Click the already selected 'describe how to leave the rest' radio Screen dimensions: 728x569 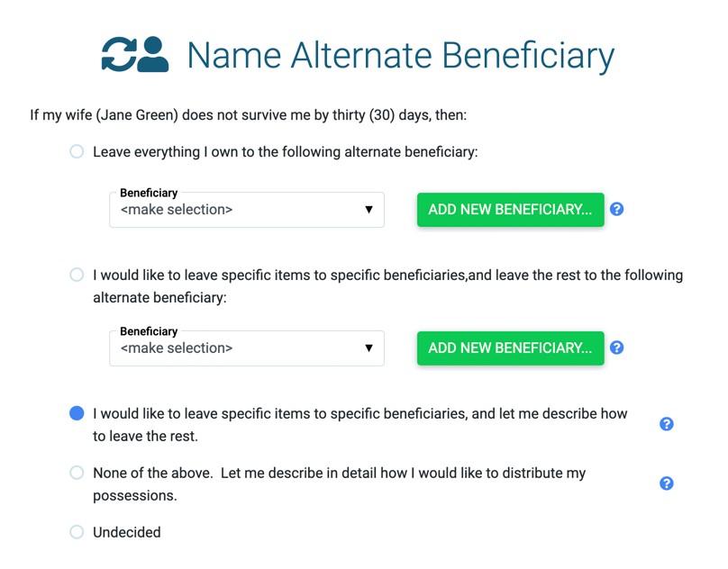tap(76, 413)
